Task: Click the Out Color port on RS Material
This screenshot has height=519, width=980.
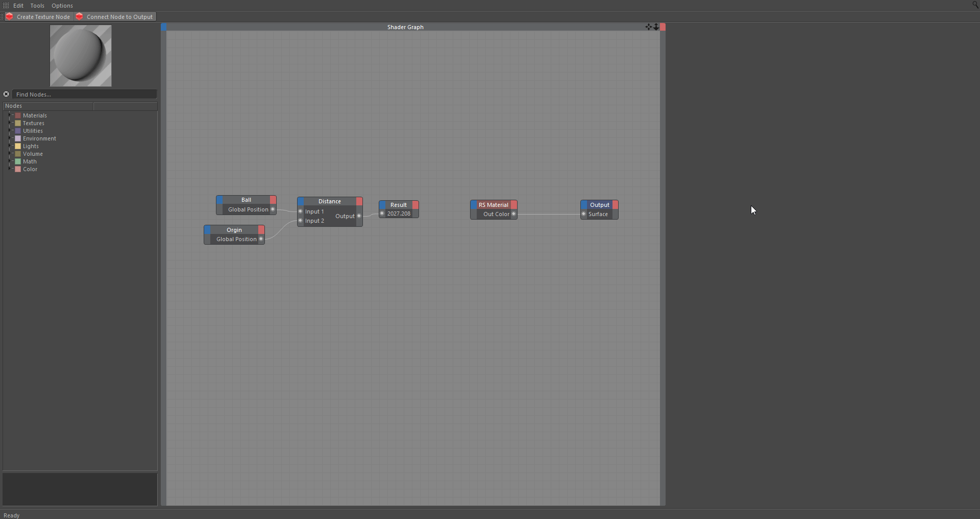Action: click(513, 214)
